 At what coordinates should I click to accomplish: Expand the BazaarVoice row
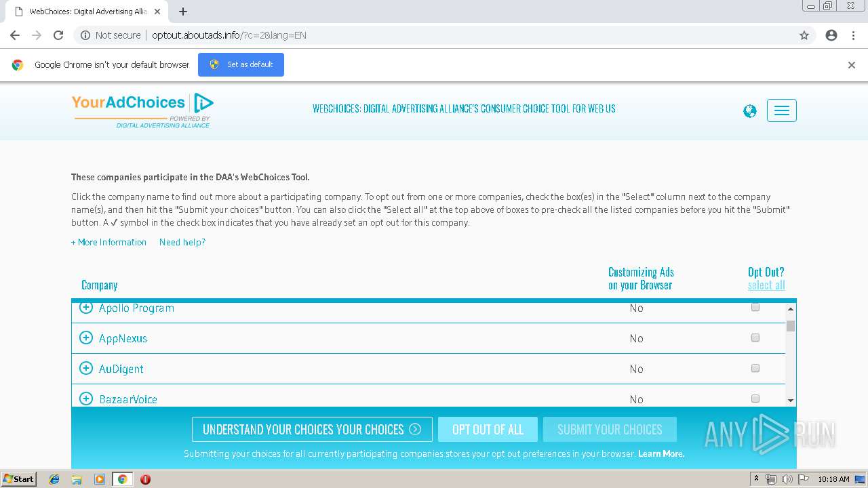point(86,399)
